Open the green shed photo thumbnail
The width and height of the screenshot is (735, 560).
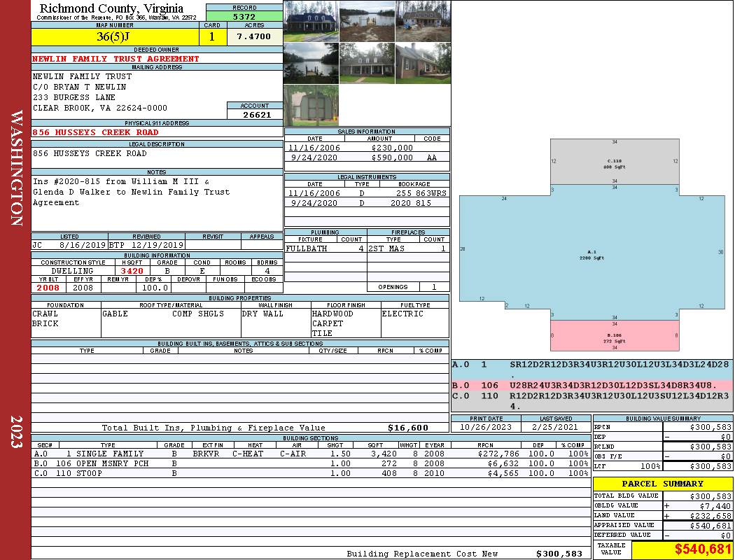click(311, 105)
